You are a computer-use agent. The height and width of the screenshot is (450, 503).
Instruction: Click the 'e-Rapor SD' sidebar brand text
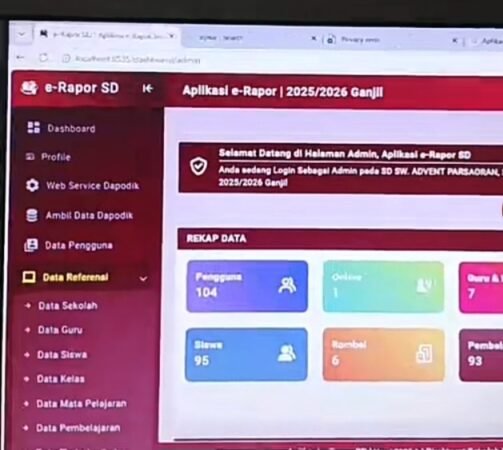[x=82, y=88]
